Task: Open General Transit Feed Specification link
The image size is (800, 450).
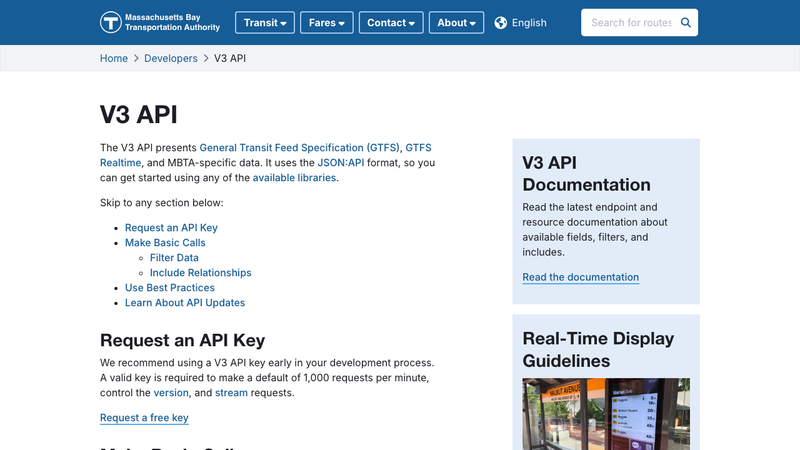Action: [299, 147]
